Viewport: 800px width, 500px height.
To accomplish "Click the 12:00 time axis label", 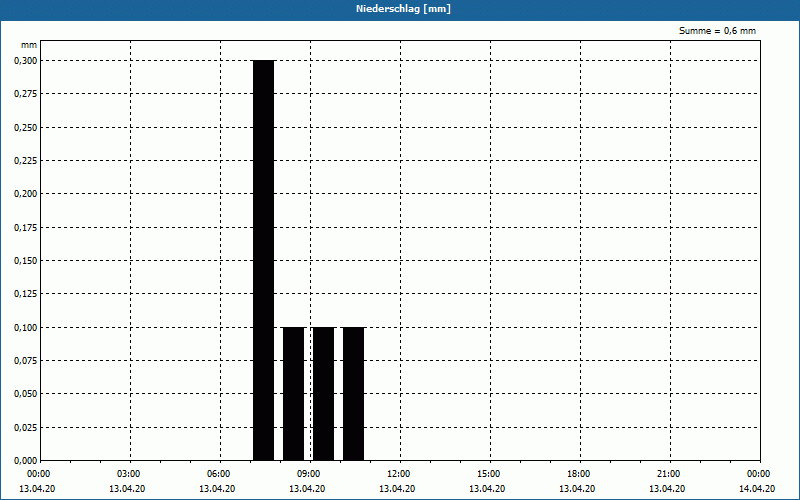I will [x=399, y=474].
